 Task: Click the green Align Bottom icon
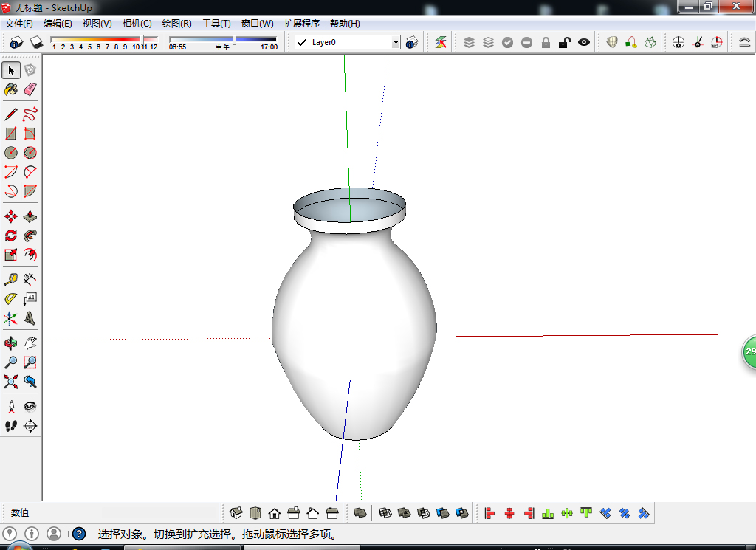pyautogui.click(x=548, y=513)
